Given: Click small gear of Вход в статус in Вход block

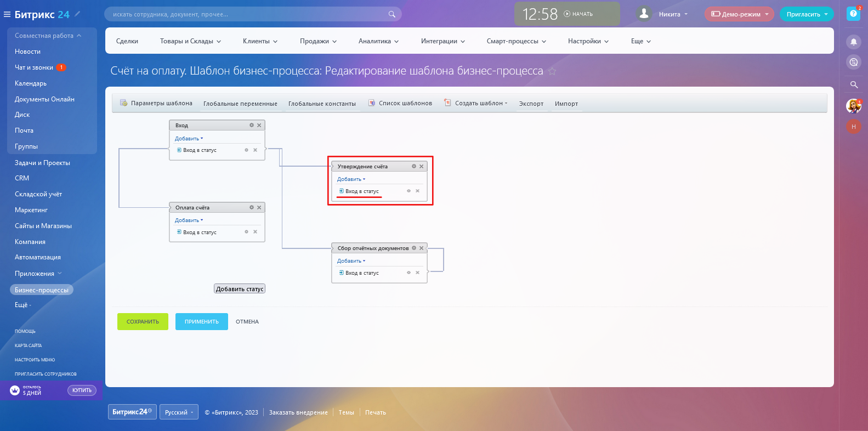Looking at the screenshot, I should coord(247,150).
